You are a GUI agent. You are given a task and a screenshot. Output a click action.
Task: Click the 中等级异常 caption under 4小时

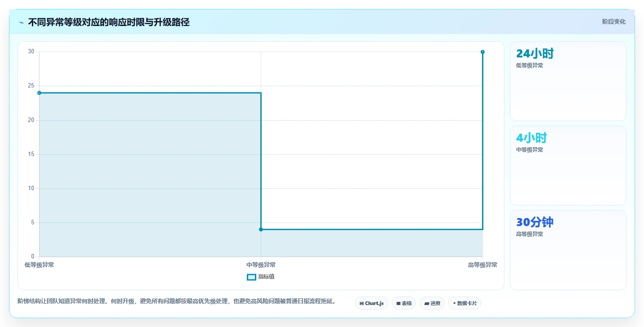(x=530, y=150)
